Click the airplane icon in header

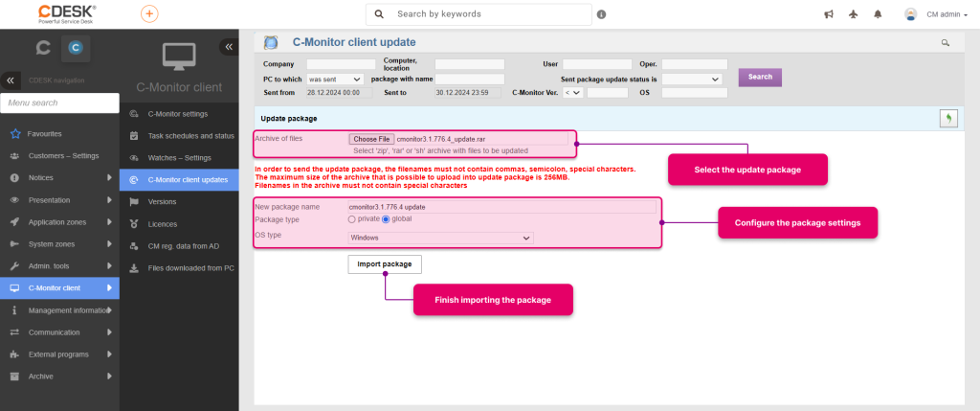853,13
